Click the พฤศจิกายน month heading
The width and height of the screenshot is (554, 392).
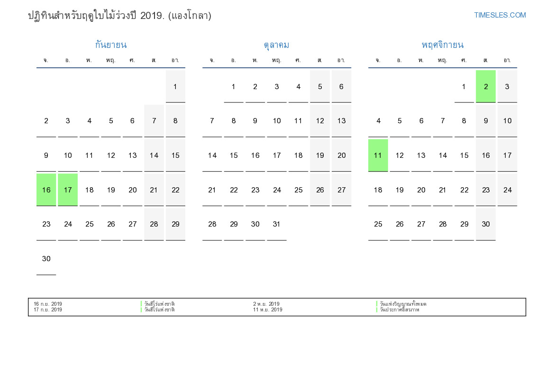click(x=442, y=45)
